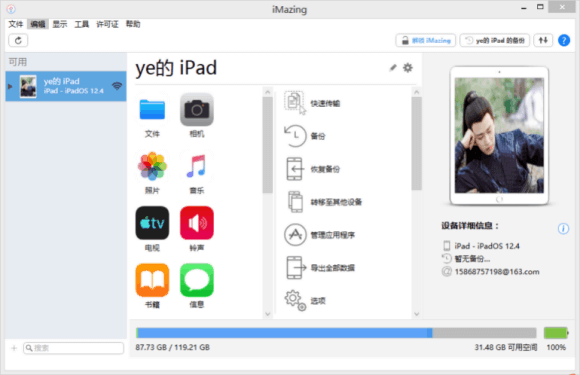This screenshot has width=580, height=375.
Task: Click iPad - iPadOS 12.4 details line
Action: pos(487,246)
